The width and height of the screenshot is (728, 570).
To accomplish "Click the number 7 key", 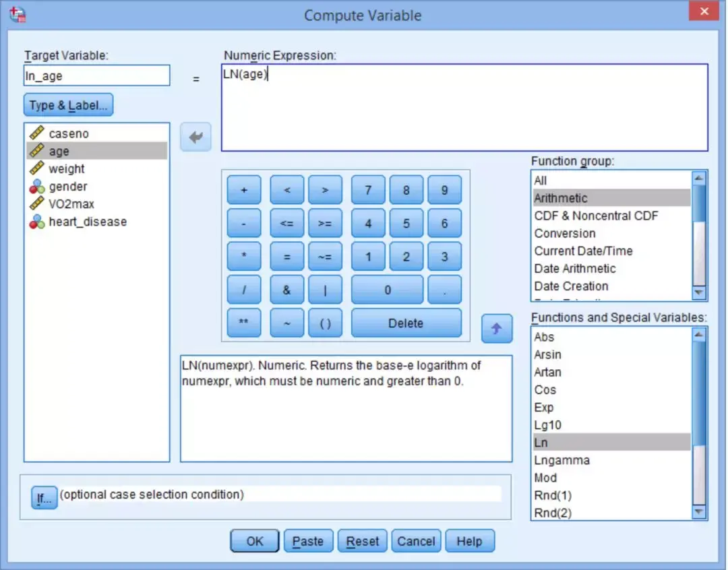I will [368, 190].
